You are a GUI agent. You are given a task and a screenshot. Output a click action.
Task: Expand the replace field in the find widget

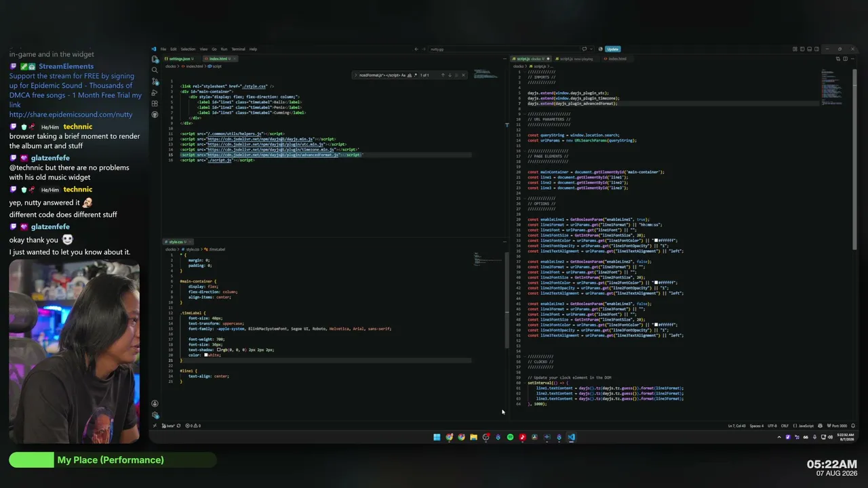[355, 75]
